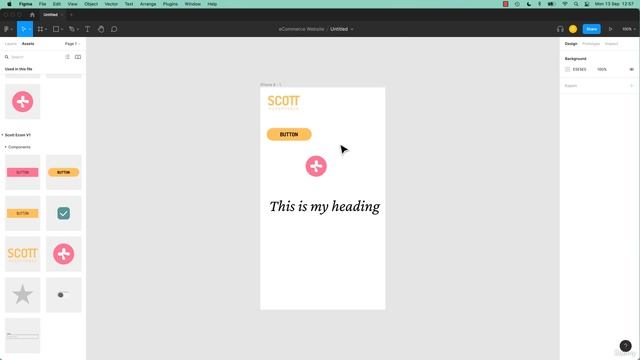Select the orange BUTTON on canvas
This screenshot has height=360, width=640.
(x=289, y=134)
